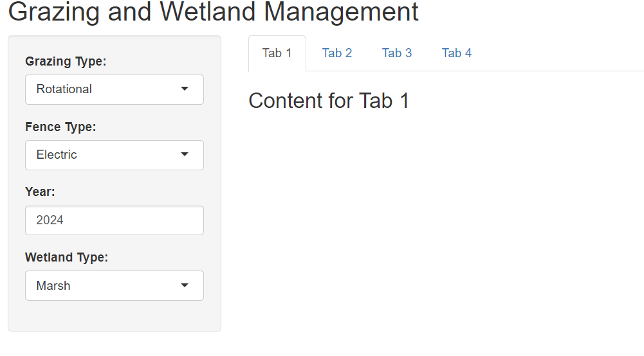Switch to Tab 2
The image size is (644, 356).
tap(336, 53)
